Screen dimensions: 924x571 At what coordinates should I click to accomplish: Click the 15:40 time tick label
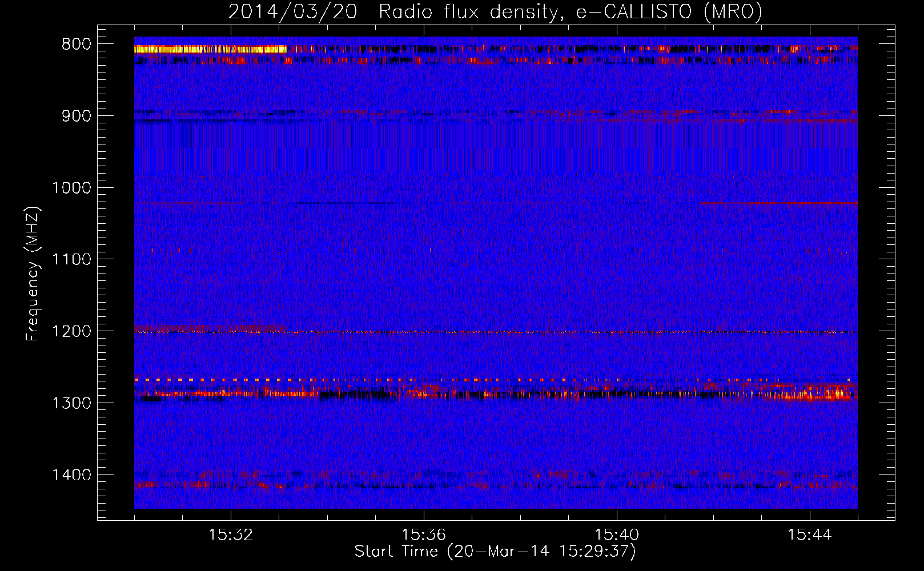[617, 535]
